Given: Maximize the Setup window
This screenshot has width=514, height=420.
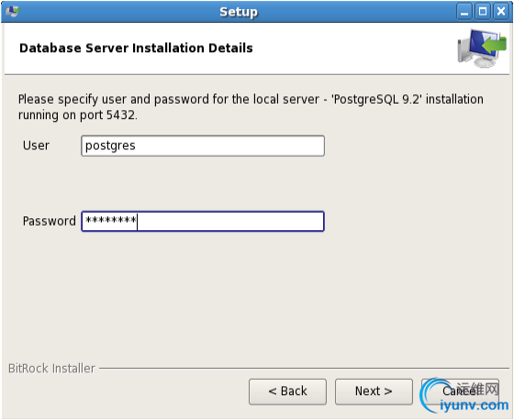Looking at the screenshot, I should coord(483,12).
